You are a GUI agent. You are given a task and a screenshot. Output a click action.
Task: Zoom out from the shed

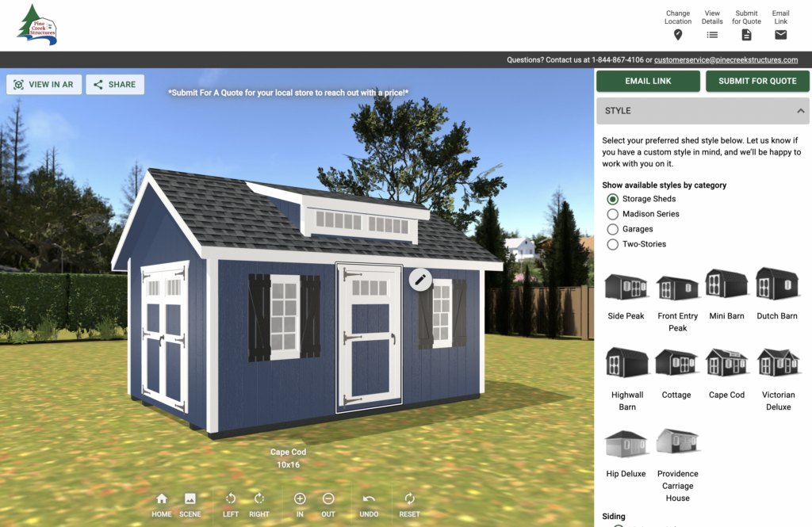(328, 499)
